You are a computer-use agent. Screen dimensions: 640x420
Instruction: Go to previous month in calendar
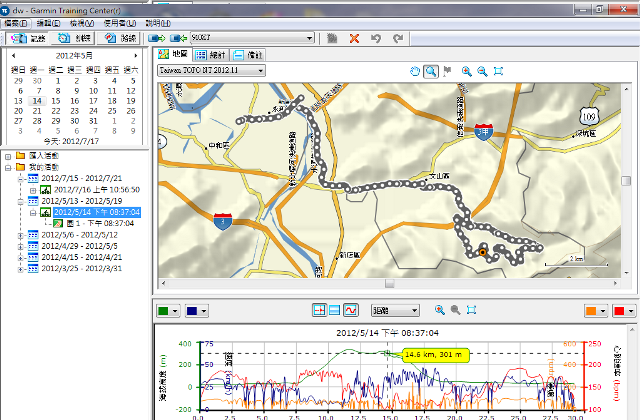point(13,56)
